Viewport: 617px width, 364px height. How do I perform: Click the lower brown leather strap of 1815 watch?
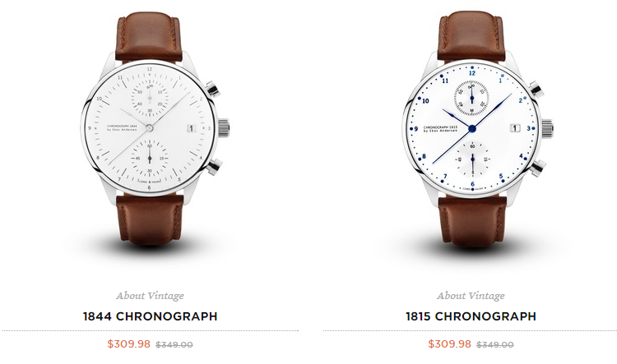(x=472, y=221)
